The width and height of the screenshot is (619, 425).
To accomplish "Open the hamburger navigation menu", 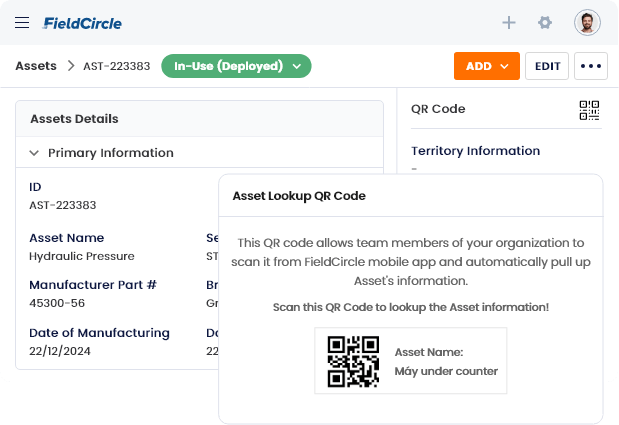I will [22, 22].
